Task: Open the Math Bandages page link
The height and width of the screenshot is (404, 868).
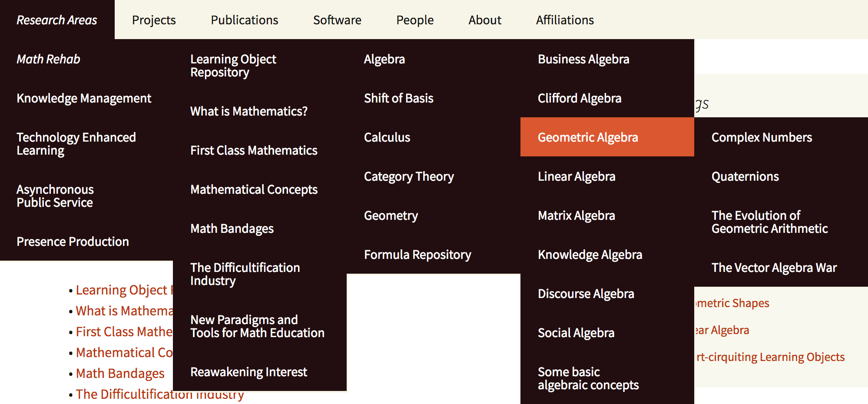Action: click(120, 373)
